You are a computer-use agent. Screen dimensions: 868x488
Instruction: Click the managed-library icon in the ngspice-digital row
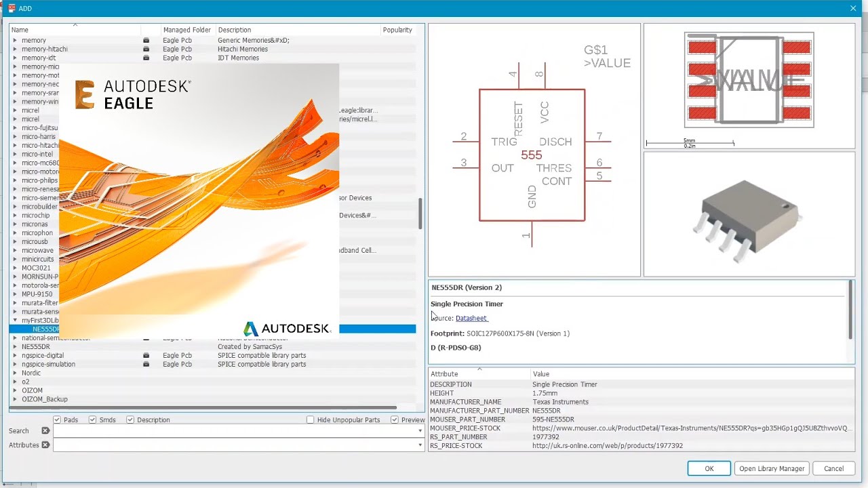pyautogui.click(x=146, y=355)
